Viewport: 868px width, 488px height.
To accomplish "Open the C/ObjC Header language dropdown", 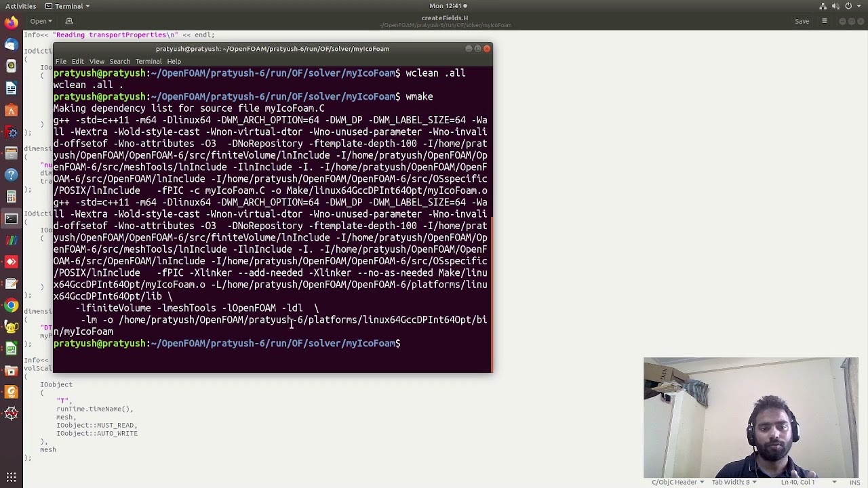I will coord(677,482).
